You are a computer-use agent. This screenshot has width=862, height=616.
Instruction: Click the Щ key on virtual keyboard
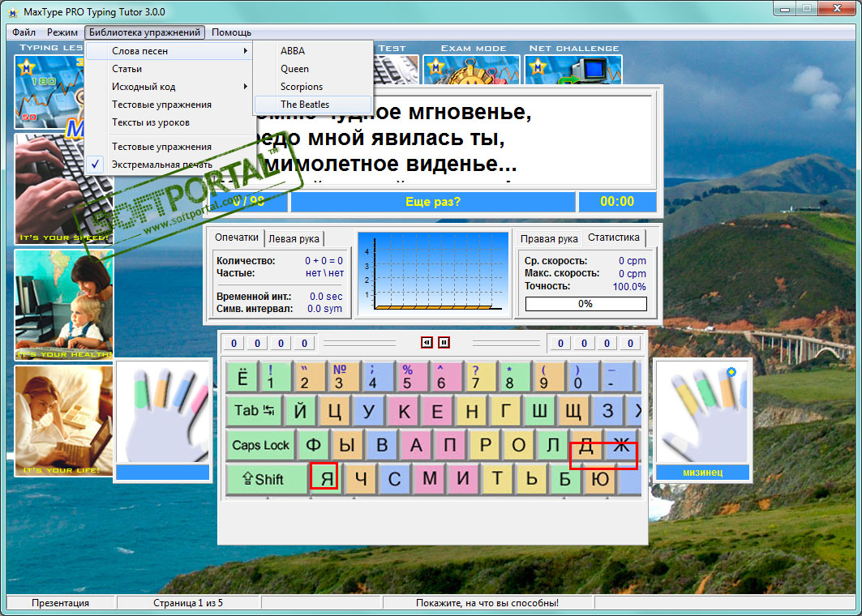[x=573, y=410]
